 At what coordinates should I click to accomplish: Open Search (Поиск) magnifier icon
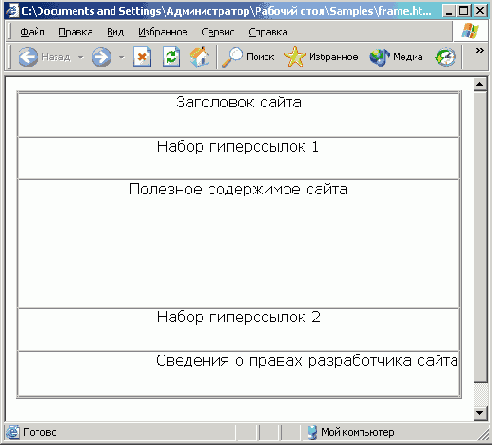tap(232, 57)
